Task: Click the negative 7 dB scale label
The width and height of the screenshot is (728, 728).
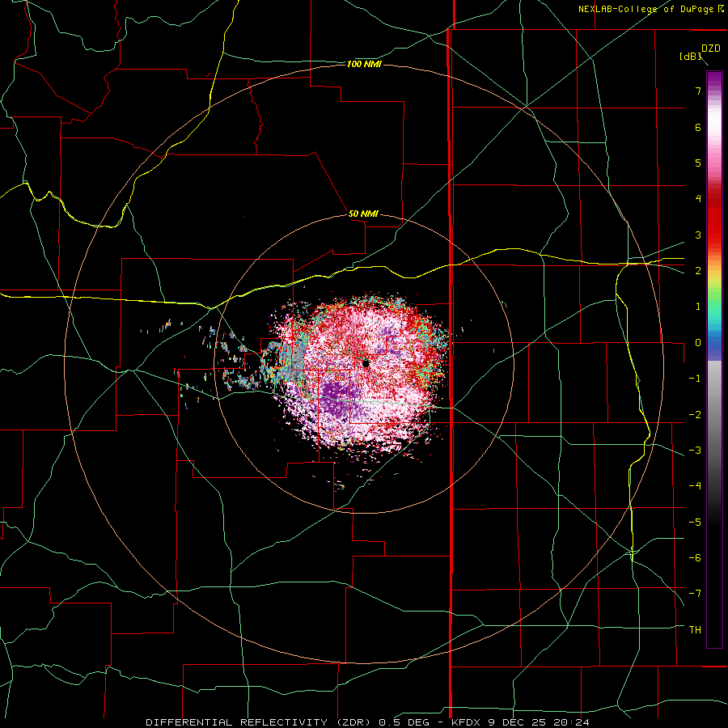Action: 695,593
